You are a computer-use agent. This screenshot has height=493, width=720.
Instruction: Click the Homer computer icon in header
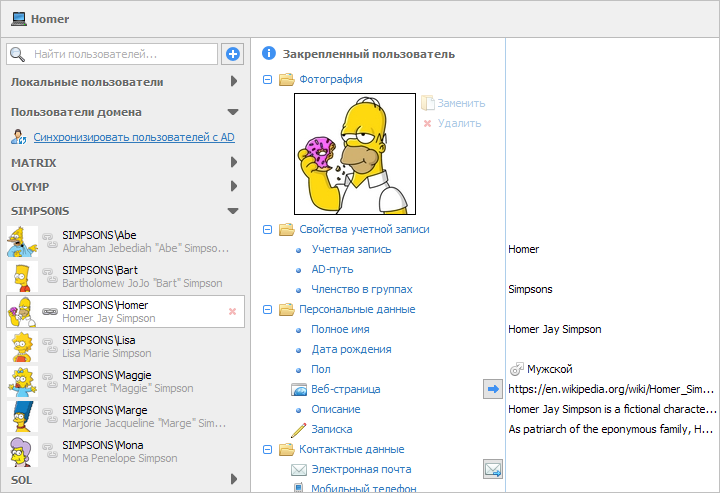18,19
